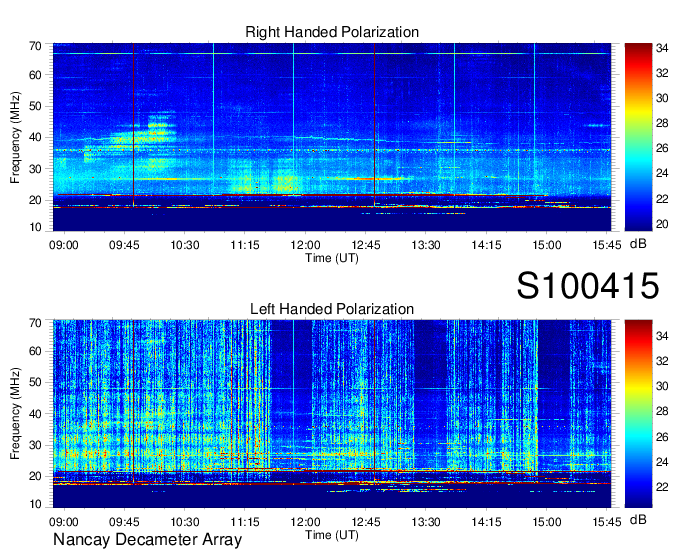Click Frequency (MHz) axis label of Right Handed plot
This screenshot has height=552, width=680.
pyautogui.click(x=15, y=137)
